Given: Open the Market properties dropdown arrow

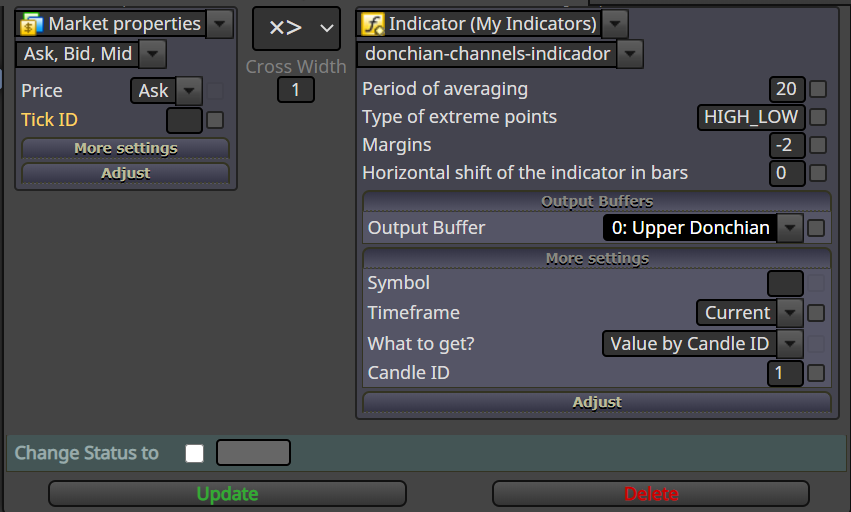Looking at the screenshot, I should pyautogui.click(x=219, y=24).
